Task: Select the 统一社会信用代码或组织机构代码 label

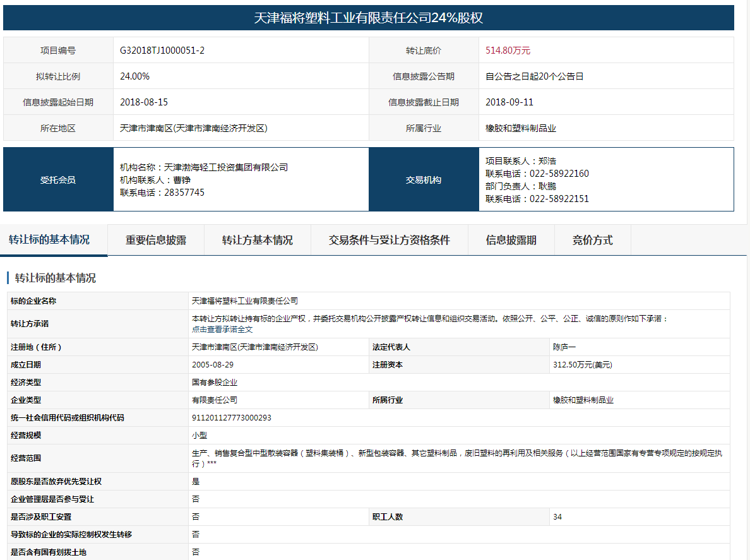Action: pyautogui.click(x=68, y=418)
